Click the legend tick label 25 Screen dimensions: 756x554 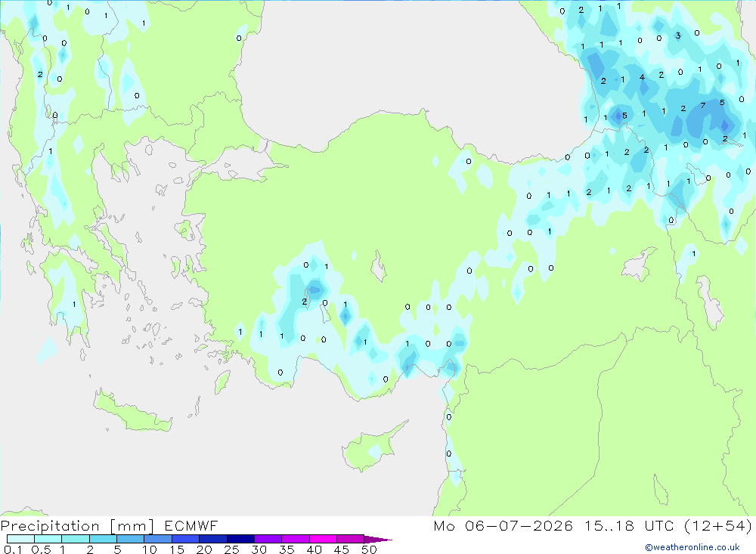click(231, 549)
